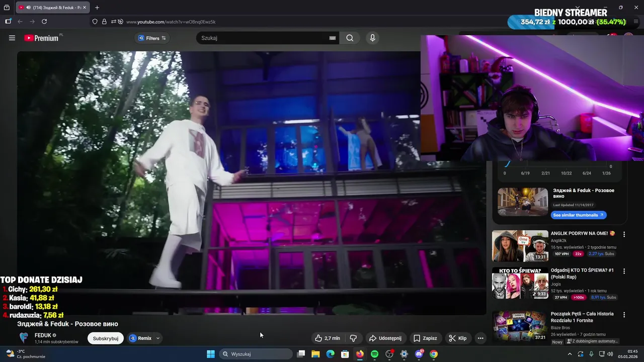Screen dimensions: 644x362
Task: Open the browser sidebar toggle icon
Action: (x=8, y=22)
